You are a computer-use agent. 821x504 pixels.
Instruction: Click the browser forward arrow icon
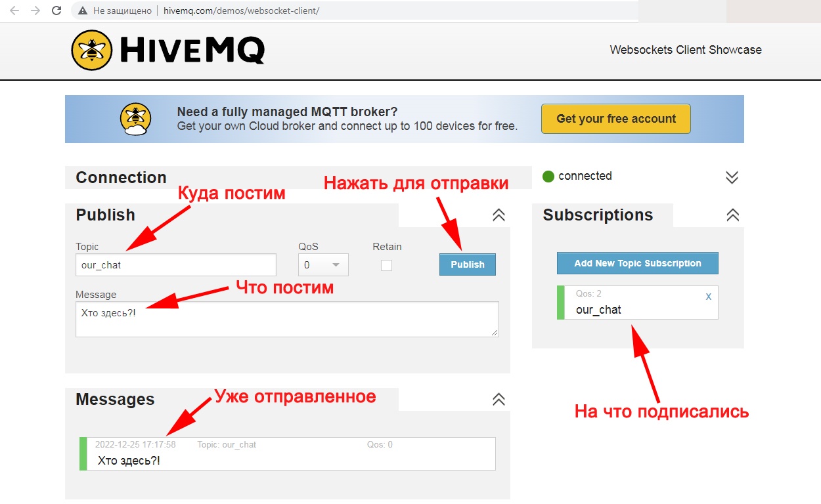click(35, 10)
